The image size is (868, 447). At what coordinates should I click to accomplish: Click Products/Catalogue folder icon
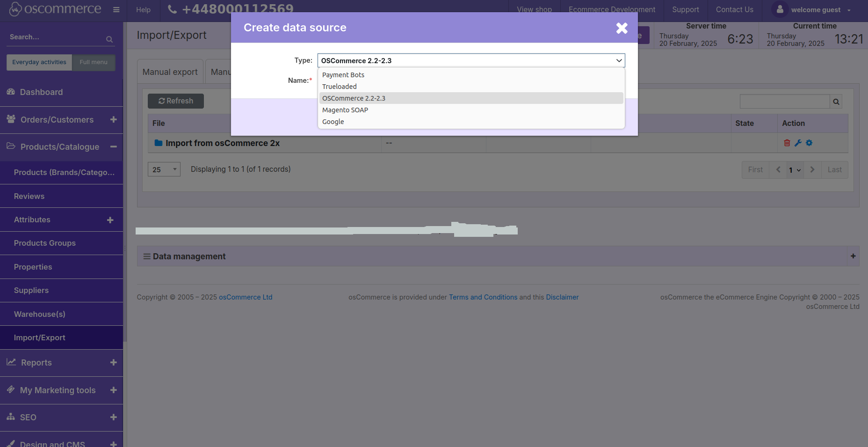click(x=11, y=146)
